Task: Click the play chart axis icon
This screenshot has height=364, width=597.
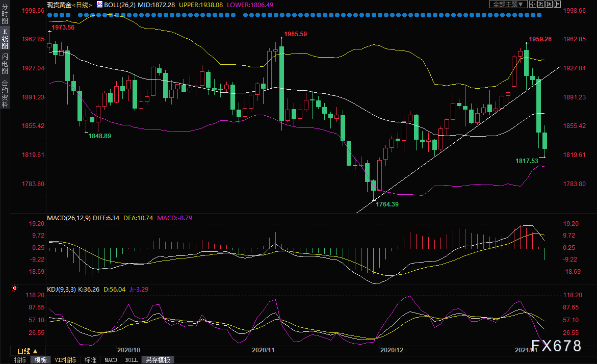Action: (549, 4)
